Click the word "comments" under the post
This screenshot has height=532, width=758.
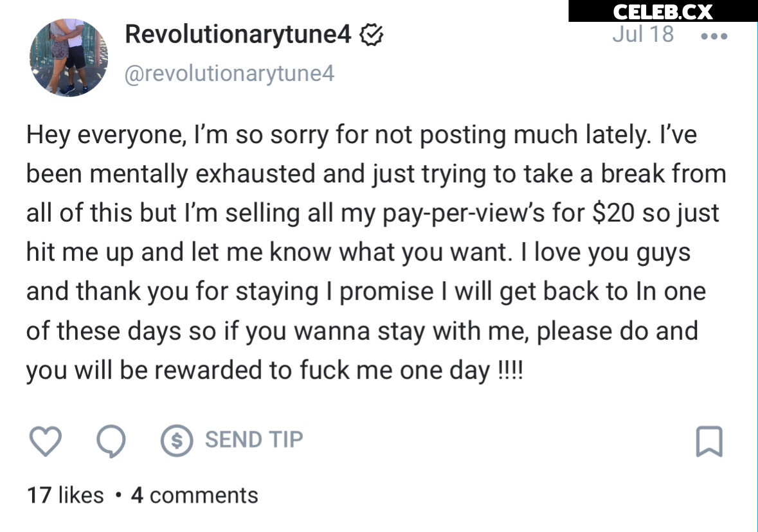click(204, 495)
